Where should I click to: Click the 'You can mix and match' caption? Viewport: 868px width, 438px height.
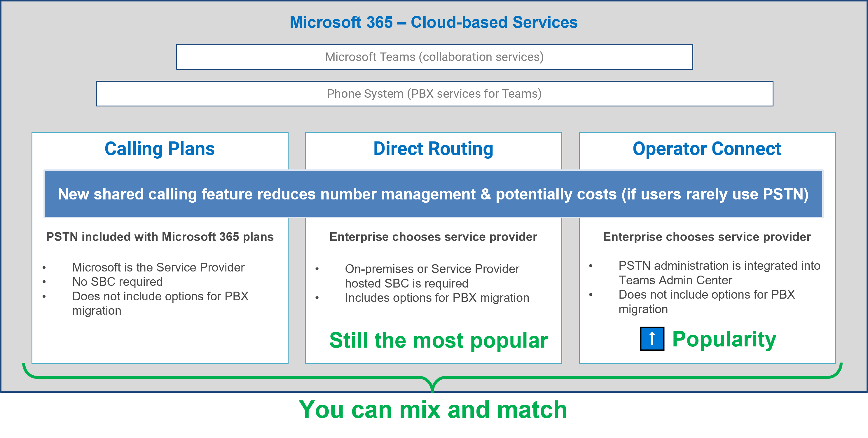click(433, 410)
